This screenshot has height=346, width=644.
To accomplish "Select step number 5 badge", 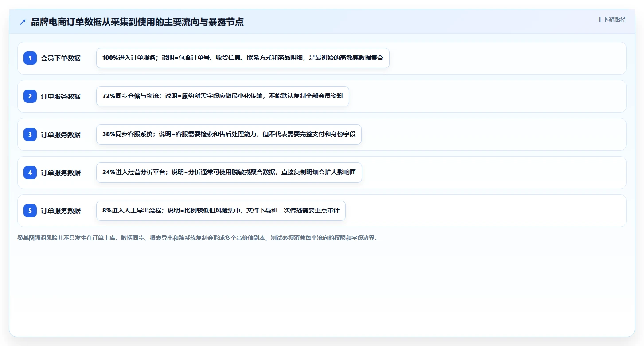I will tap(30, 211).
